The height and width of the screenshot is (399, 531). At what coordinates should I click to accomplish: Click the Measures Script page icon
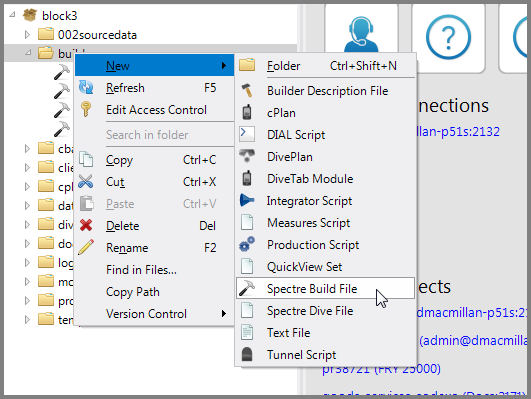[247, 223]
